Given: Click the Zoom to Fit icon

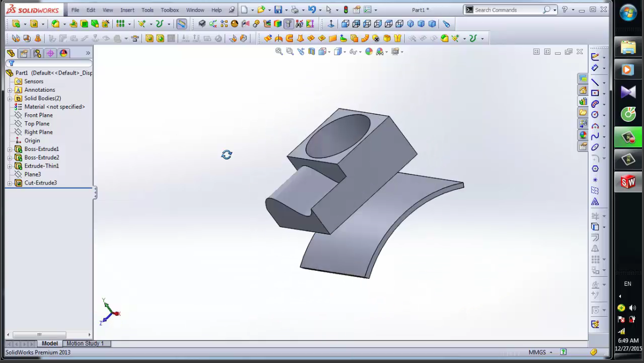Looking at the screenshot, I should [279, 51].
